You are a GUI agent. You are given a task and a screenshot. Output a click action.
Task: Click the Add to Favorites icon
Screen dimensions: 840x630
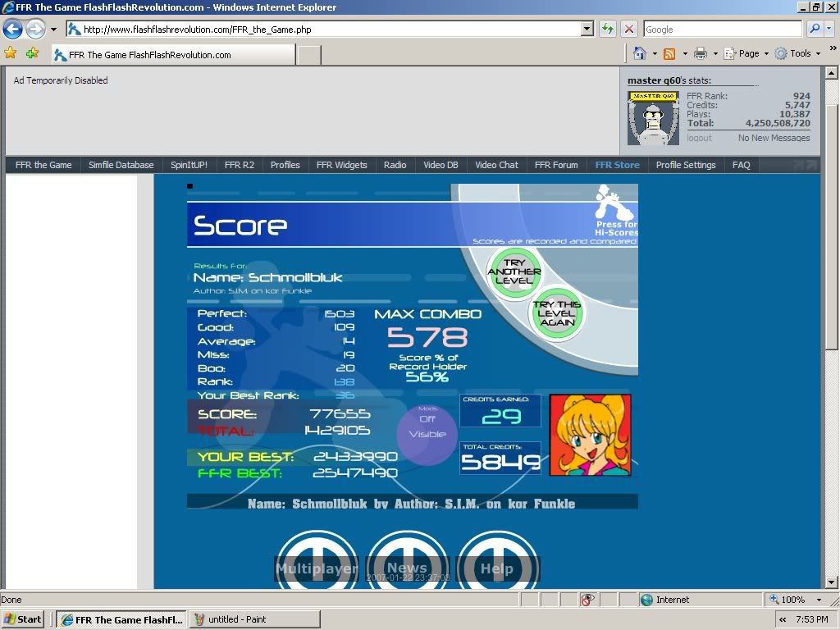tap(32, 53)
